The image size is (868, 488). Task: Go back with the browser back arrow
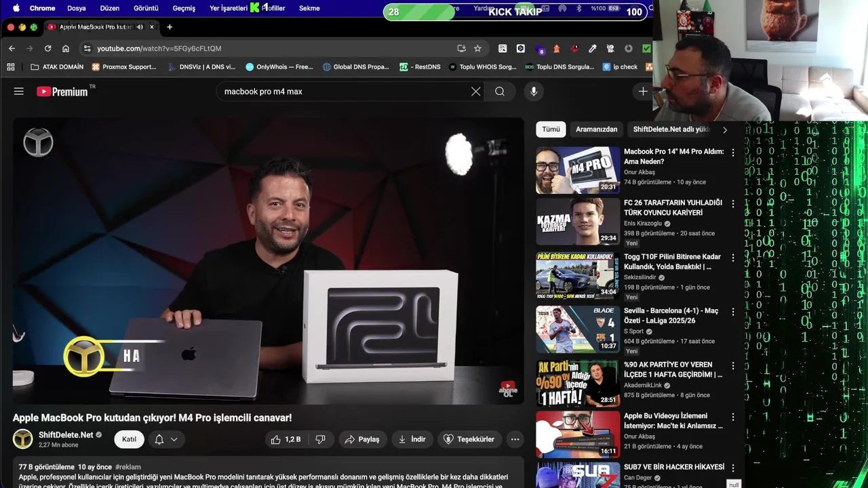click(x=12, y=48)
